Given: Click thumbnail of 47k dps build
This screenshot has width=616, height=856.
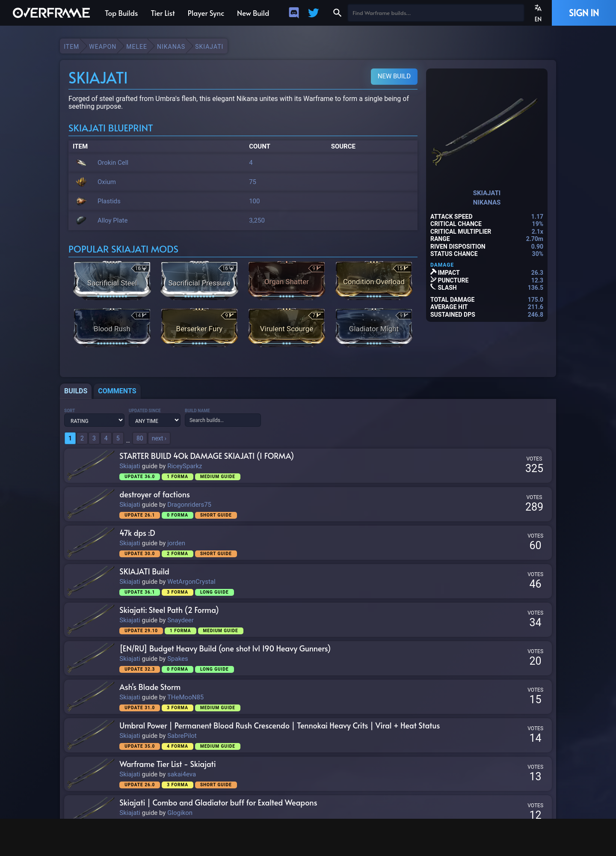Looking at the screenshot, I should (x=91, y=543).
